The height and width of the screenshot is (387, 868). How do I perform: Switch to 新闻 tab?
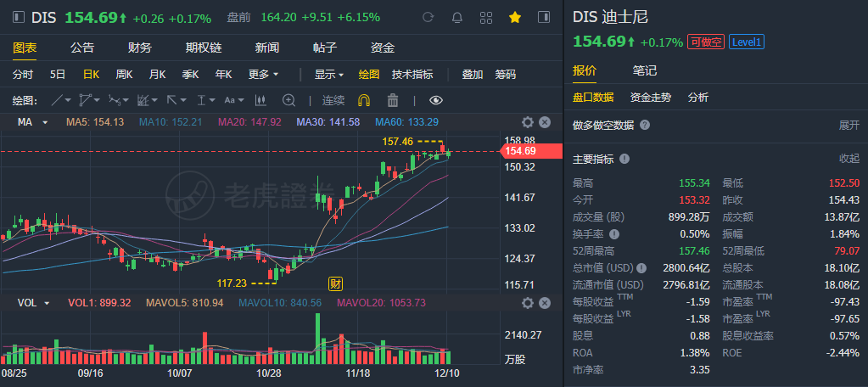[x=266, y=48]
